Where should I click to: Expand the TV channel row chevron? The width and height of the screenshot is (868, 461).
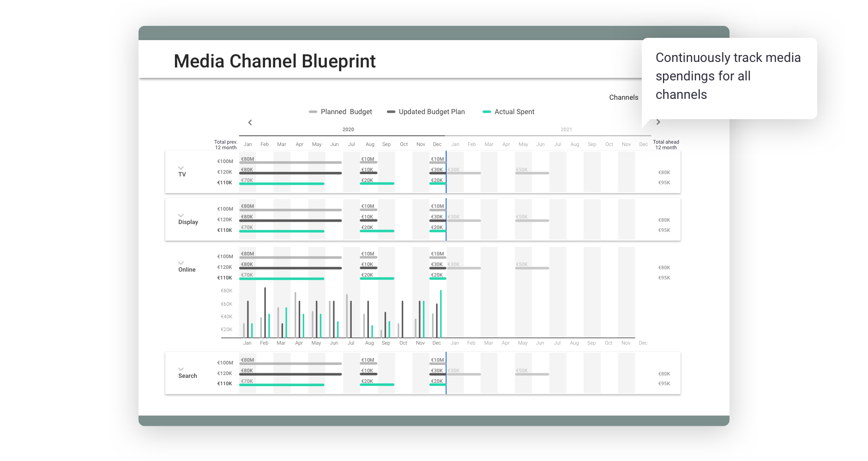181,168
